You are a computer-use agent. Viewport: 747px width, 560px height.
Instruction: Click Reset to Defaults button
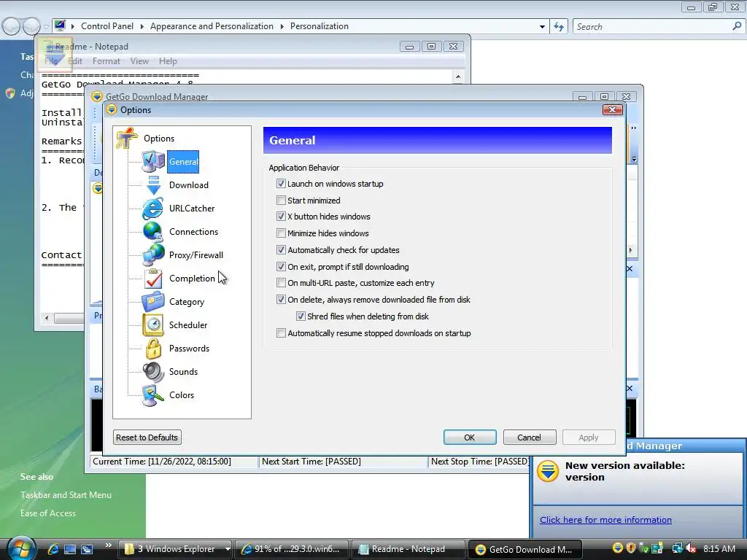pos(147,437)
